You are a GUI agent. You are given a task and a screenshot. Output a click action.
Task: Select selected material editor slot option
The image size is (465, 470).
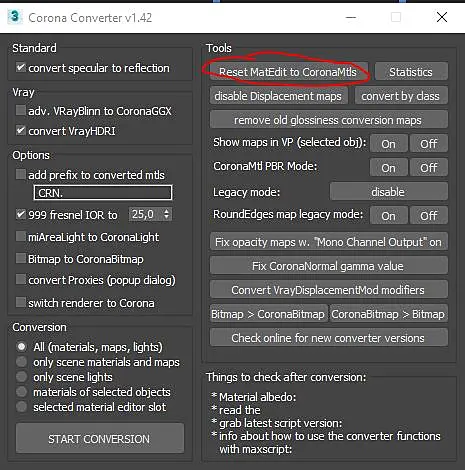tap(22, 407)
